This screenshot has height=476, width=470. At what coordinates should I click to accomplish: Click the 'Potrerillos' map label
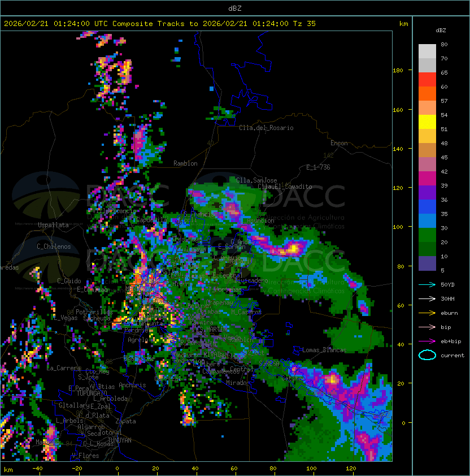click(x=94, y=311)
